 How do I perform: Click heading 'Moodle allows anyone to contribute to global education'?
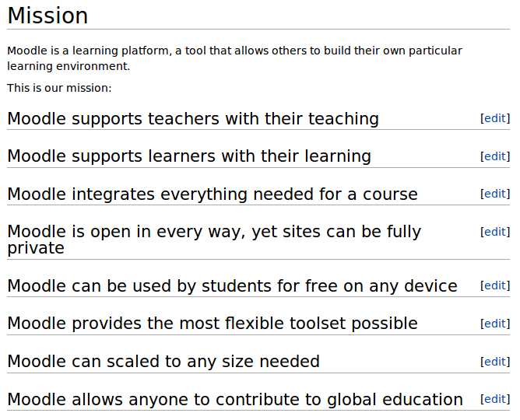click(x=235, y=400)
